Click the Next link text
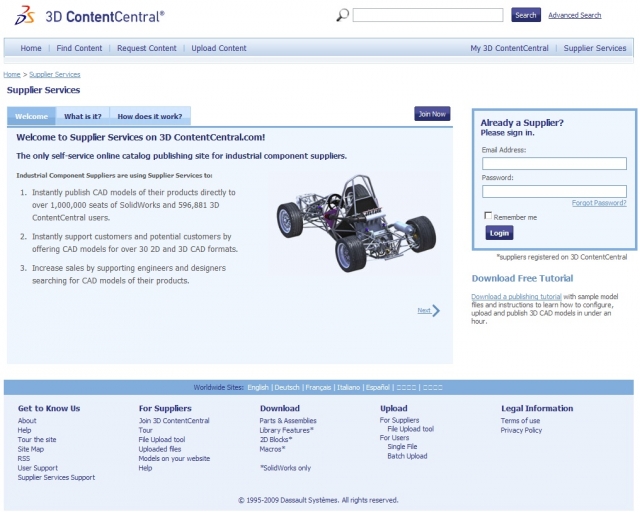The width and height of the screenshot is (640, 512). pyautogui.click(x=424, y=310)
